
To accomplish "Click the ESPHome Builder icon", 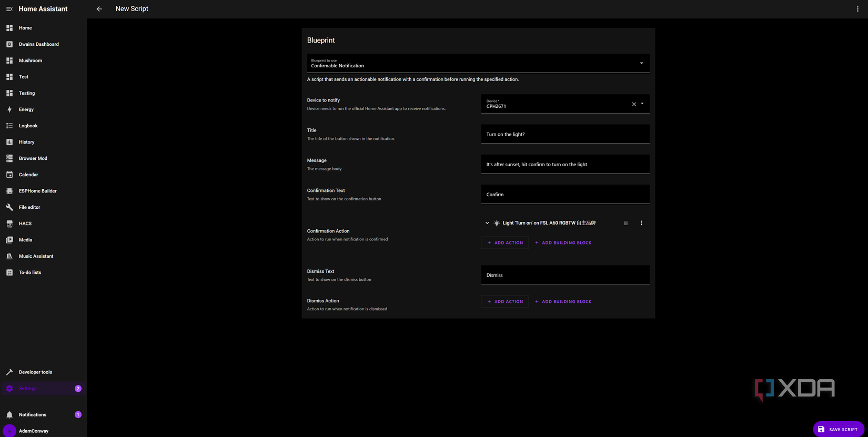I will coord(9,191).
